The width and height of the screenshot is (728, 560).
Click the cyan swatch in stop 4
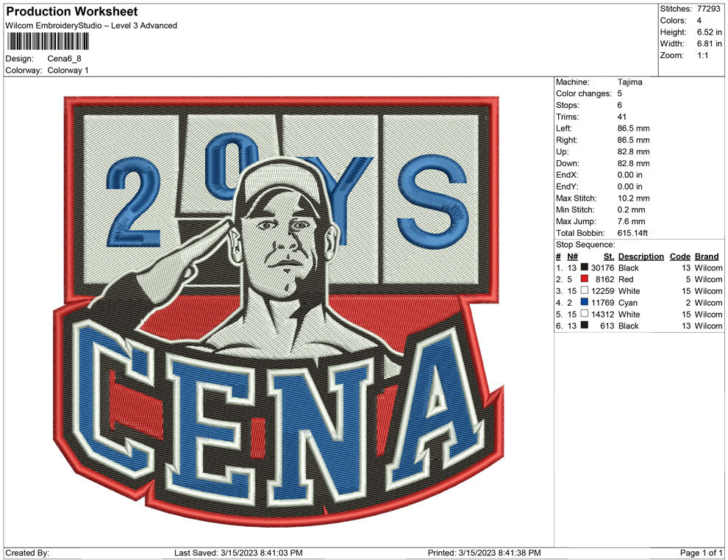585,302
